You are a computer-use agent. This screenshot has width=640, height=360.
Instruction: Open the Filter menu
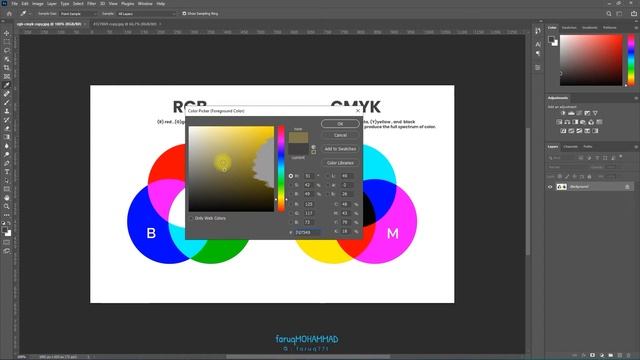pyautogui.click(x=91, y=4)
